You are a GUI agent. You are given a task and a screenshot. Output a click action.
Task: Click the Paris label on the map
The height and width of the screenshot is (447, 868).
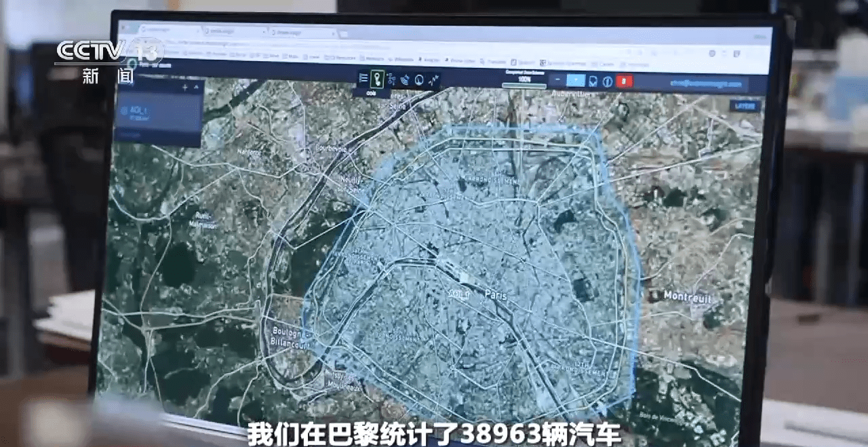tap(496, 295)
